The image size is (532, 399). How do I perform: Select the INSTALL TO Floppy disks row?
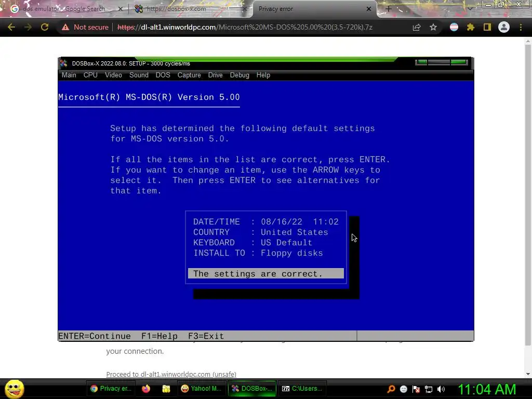click(x=258, y=253)
